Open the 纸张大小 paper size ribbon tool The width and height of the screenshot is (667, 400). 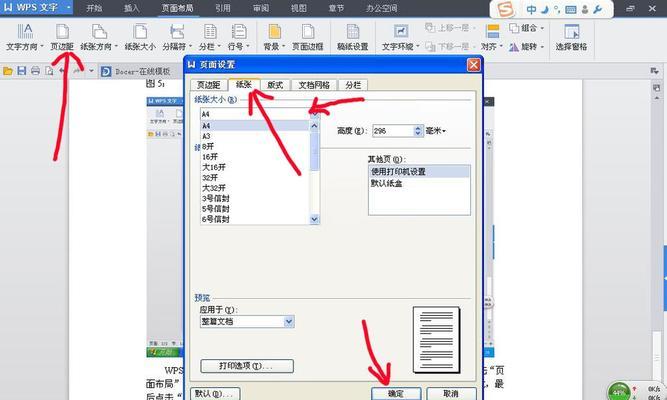(x=140, y=37)
